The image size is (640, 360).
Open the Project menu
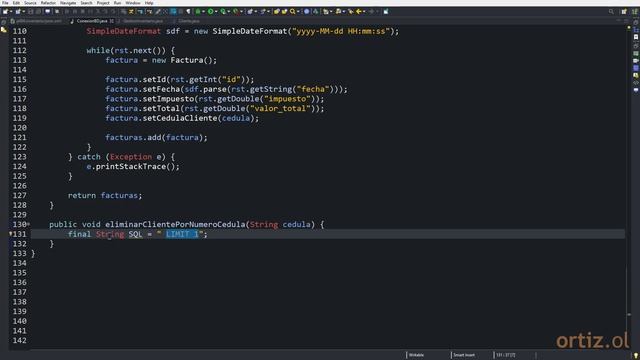pyautogui.click(x=103, y=3)
